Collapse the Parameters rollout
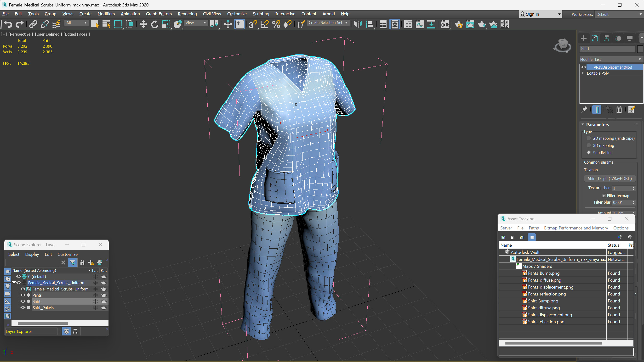 coord(583,124)
